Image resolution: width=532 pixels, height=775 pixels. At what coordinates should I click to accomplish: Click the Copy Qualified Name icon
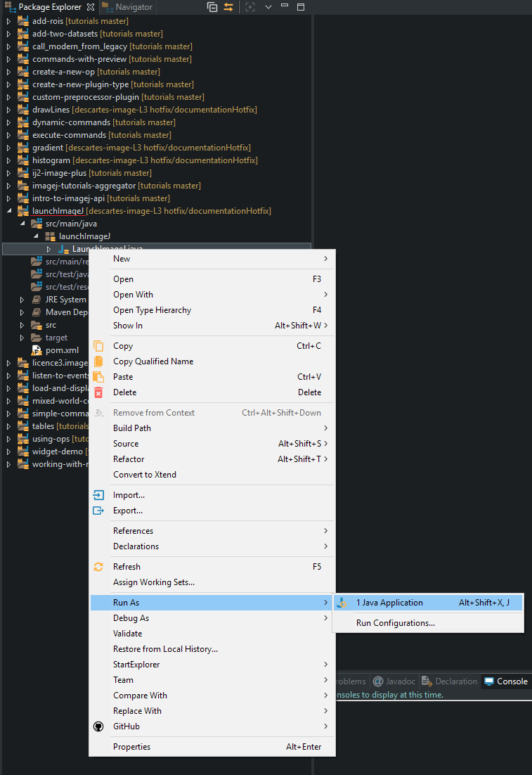[98, 361]
